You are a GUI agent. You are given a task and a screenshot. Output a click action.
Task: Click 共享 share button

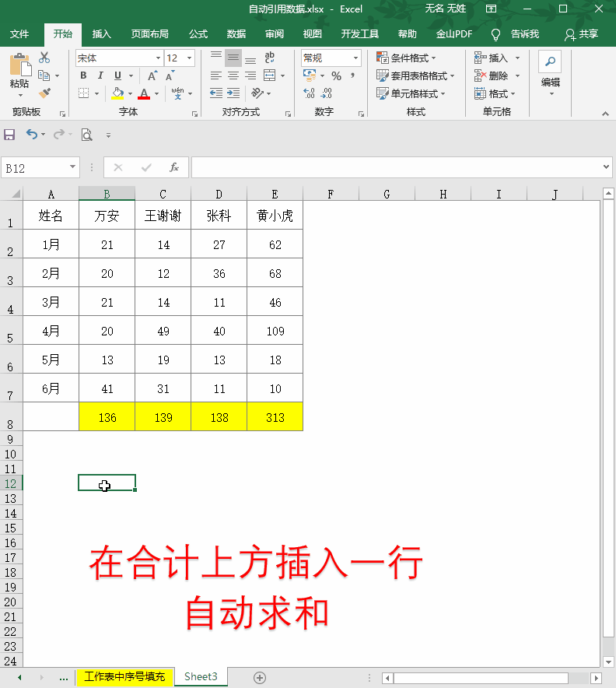[x=581, y=34]
